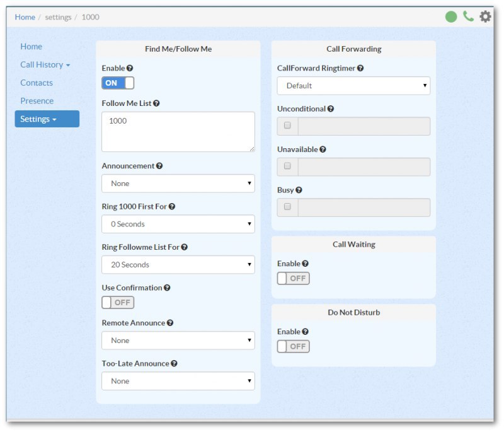Click into the Follow Me List text box
Image resolution: width=504 pixels, height=432 pixels.
pyautogui.click(x=178, y=132)
